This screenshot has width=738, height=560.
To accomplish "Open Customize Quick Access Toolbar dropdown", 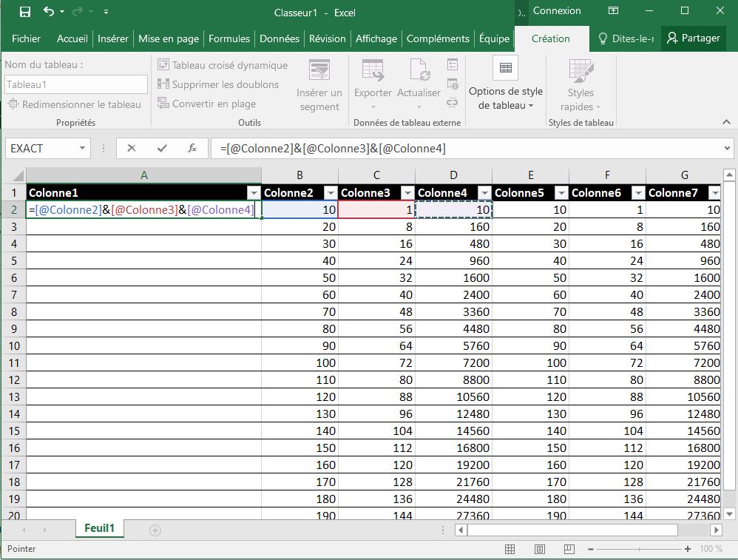I will click(x=106, y=12).
